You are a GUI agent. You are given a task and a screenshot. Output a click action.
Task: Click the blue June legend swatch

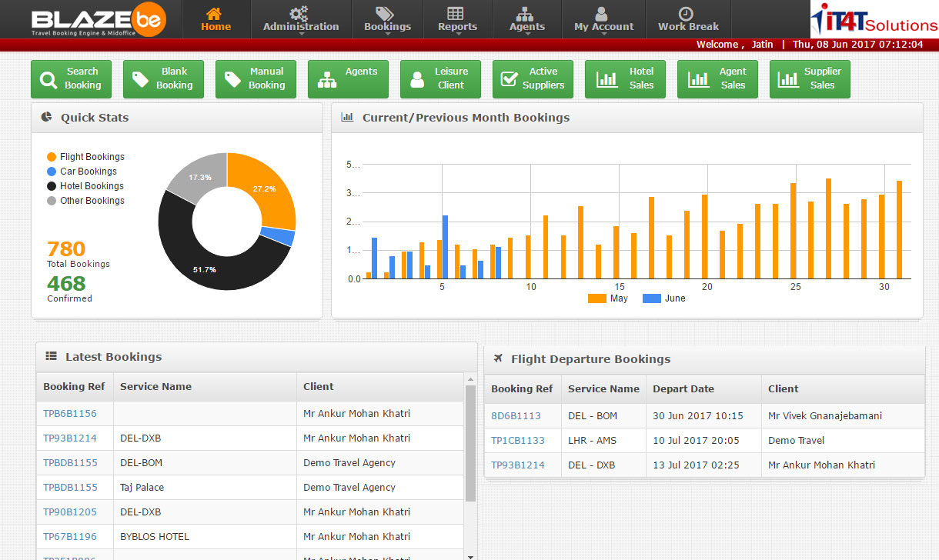(x=651, y=298)
